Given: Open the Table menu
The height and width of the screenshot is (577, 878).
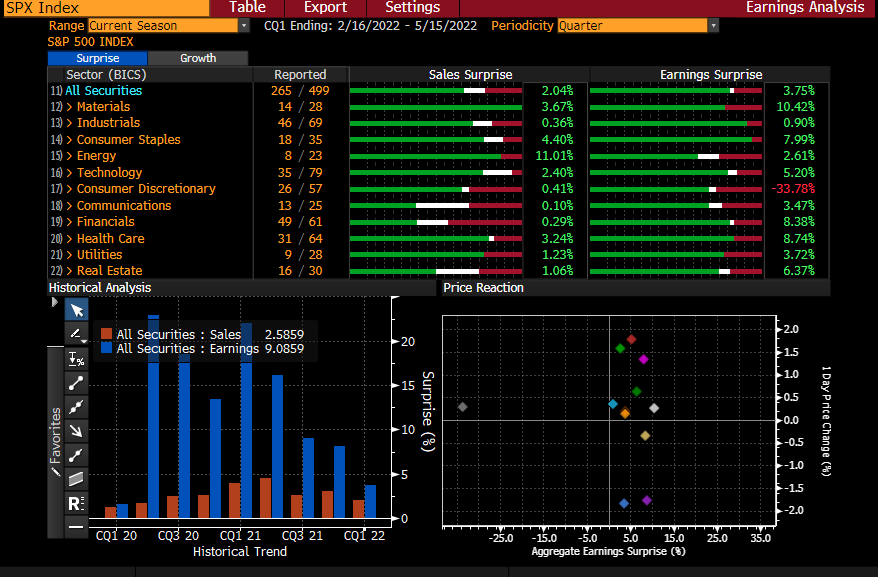Looking at the screenshot, I should (x=247, y=7).
